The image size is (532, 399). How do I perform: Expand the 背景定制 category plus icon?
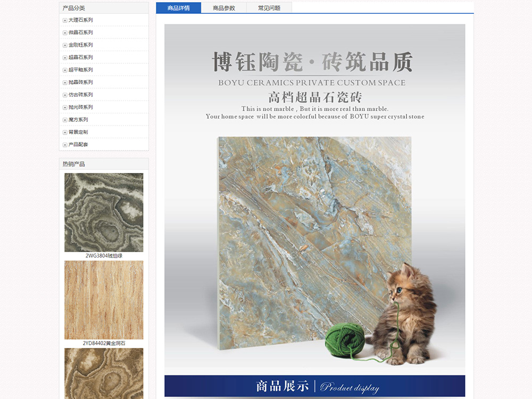[65, 132]
